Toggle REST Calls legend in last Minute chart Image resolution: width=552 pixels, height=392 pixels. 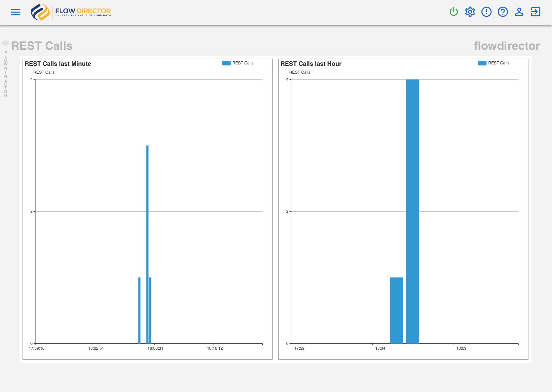point(243,63)
